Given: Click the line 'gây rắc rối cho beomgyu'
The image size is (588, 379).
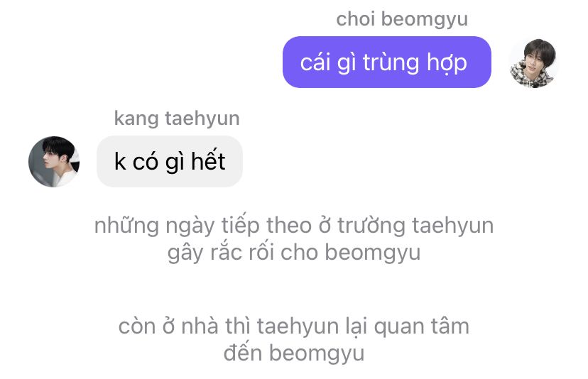Looking at the screenshot, I should tap(294, 252).
